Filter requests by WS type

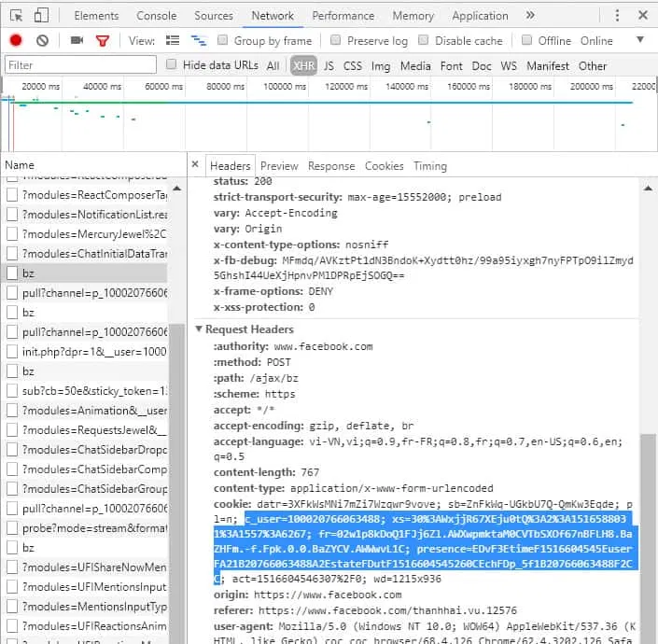(x=508, y=66)
